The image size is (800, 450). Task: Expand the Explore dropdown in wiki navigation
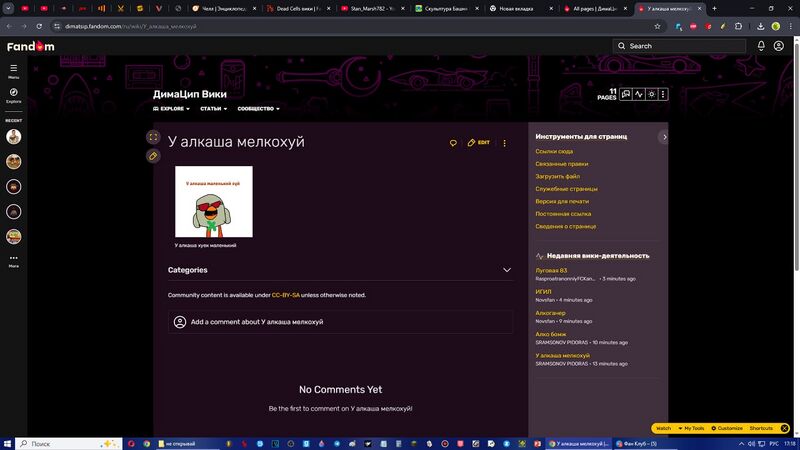169,109
